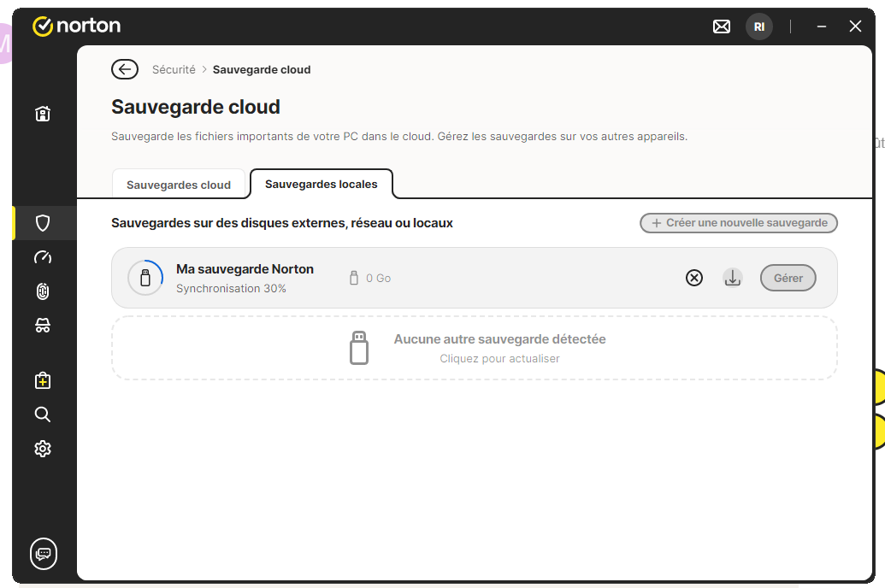Switch to Sauvegardes cloud tab
Image resolution: width=885 pixels, height=588 pixels.
pyautogui.click(x=179, y=185)
